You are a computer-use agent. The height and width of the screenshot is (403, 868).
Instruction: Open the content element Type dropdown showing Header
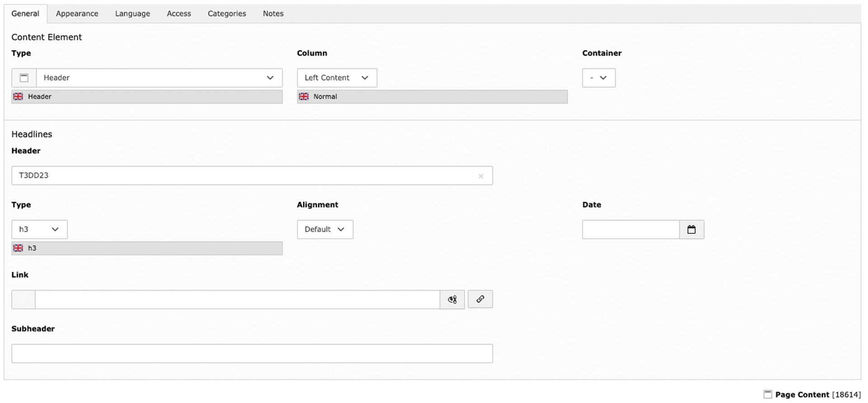[159, 78]
